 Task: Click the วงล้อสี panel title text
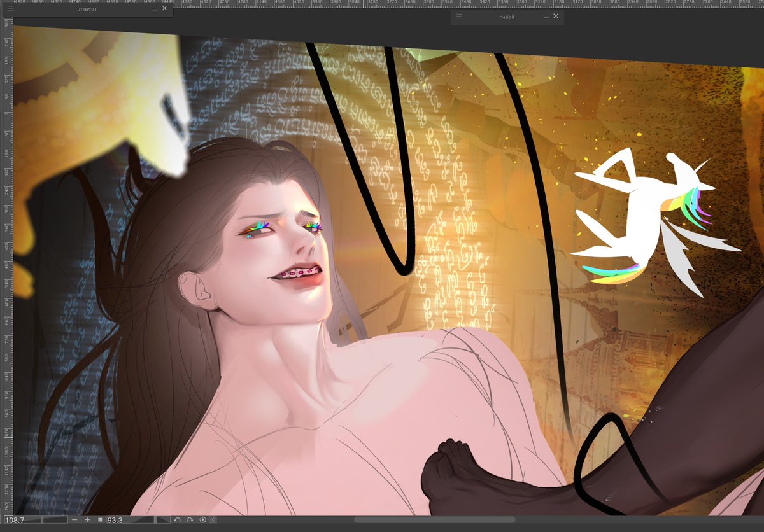tap(507, 17)
